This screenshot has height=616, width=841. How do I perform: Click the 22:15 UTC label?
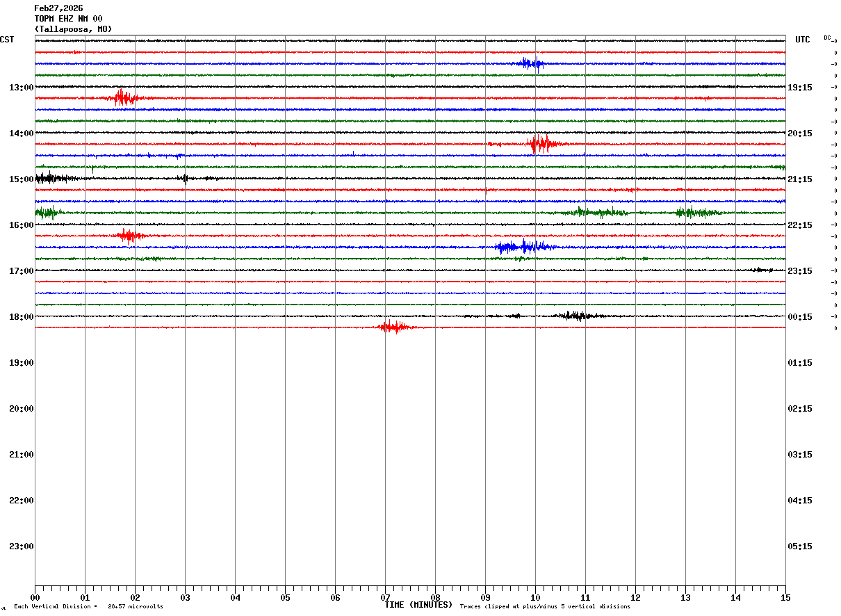click(800, 225)
